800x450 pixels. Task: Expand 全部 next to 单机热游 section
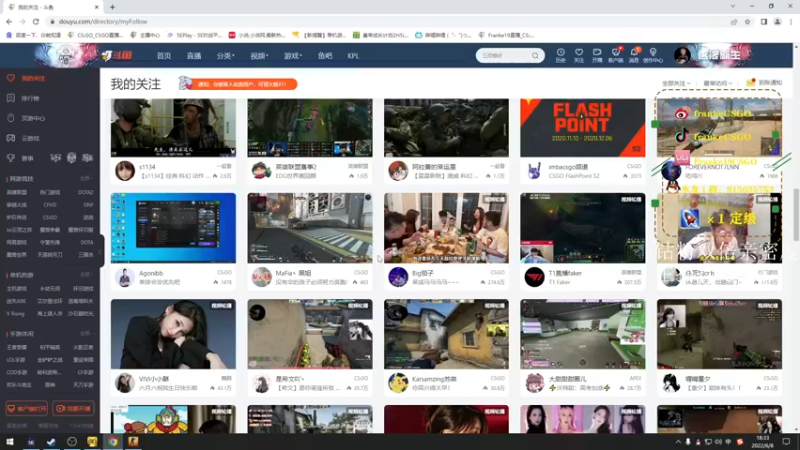86,274
